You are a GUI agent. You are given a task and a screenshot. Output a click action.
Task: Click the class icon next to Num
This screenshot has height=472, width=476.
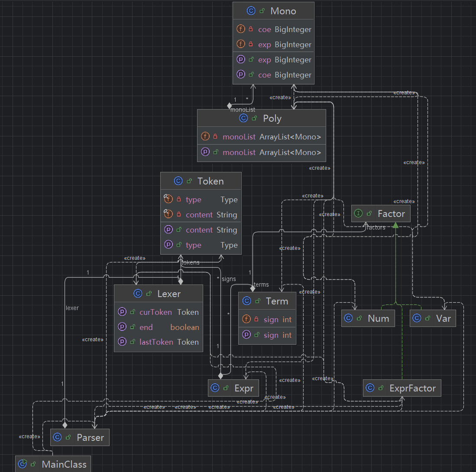pyautogui.click(x=348, y=318)
